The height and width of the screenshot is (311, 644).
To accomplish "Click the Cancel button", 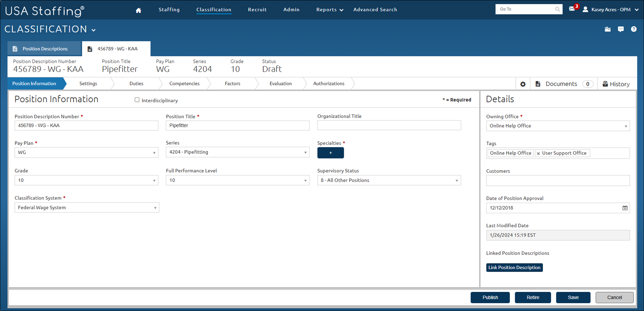I will (x=614, y=298).
